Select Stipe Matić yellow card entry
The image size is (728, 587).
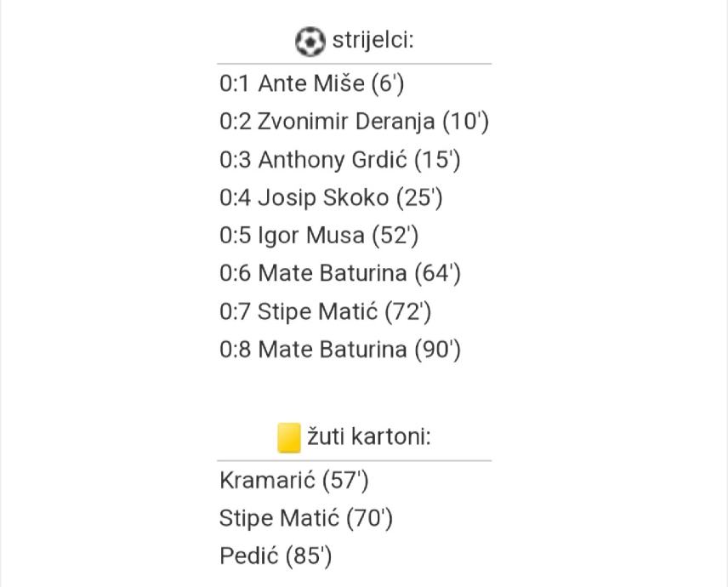279,518
